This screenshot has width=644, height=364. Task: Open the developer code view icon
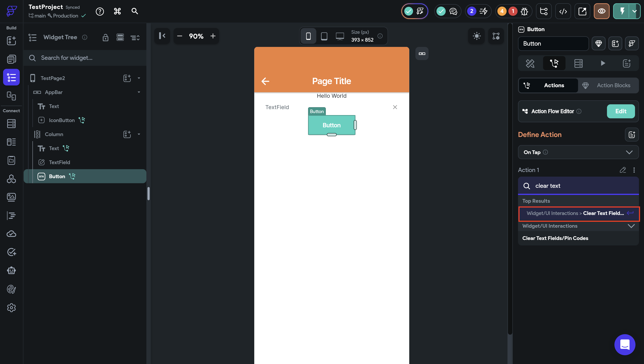[563, 11]
